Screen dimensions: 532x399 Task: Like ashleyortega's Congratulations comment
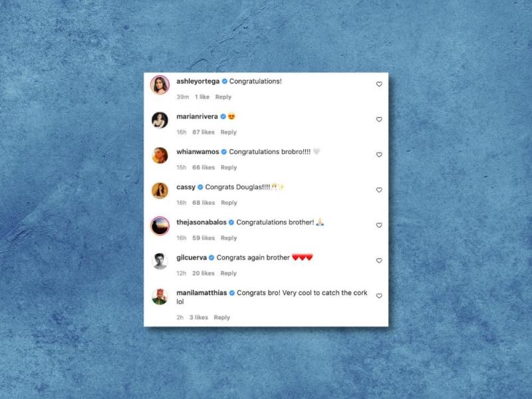click(x=379, y=84)
